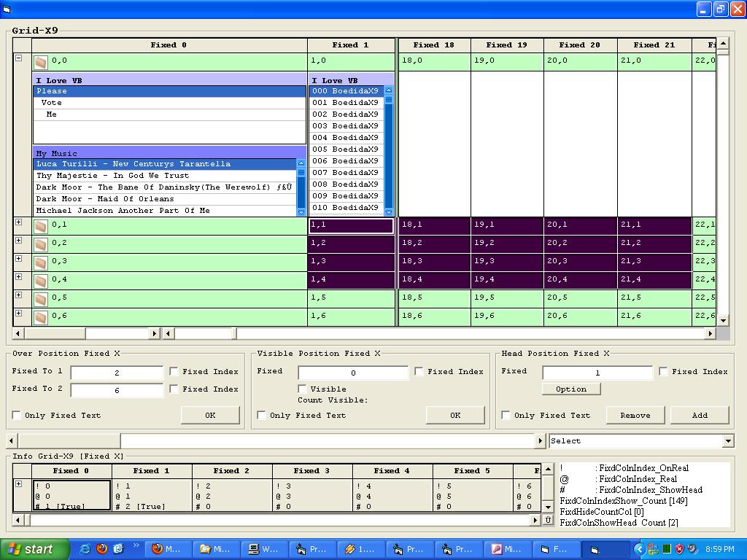Toggle the Visible checkbox

coord(303,389)
